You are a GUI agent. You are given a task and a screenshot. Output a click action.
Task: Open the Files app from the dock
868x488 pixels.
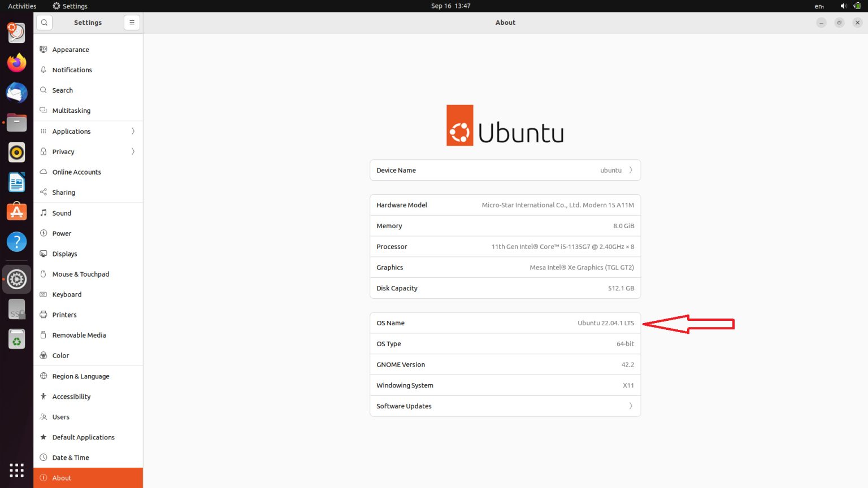click(16, 123)
